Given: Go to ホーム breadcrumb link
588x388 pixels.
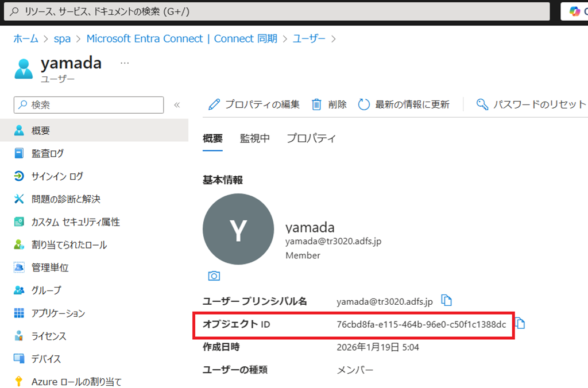Looking at the screenshot, I should (25, 38).
